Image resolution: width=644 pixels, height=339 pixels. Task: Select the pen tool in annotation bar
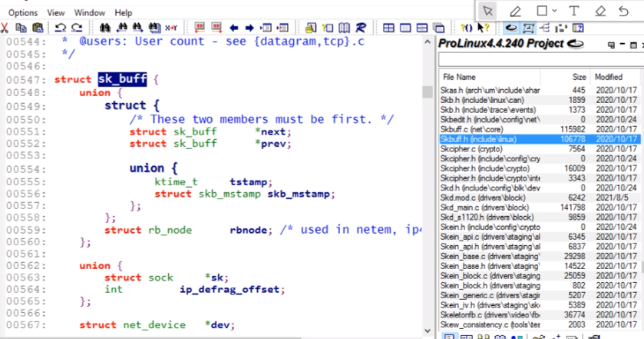pos(515,11)
